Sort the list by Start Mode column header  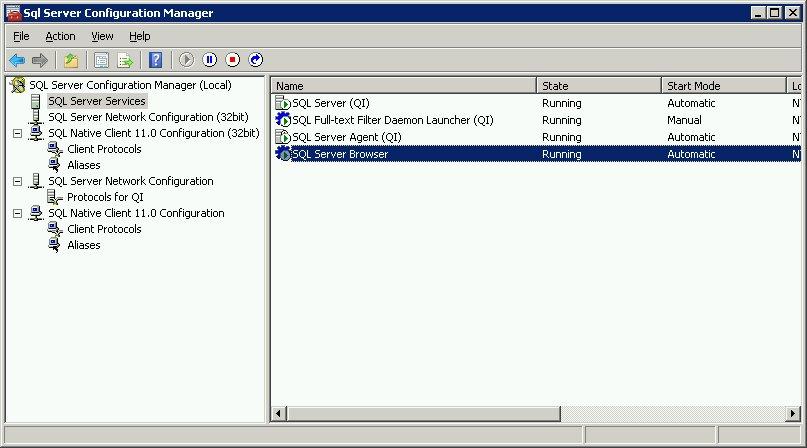tap(723, 86)
